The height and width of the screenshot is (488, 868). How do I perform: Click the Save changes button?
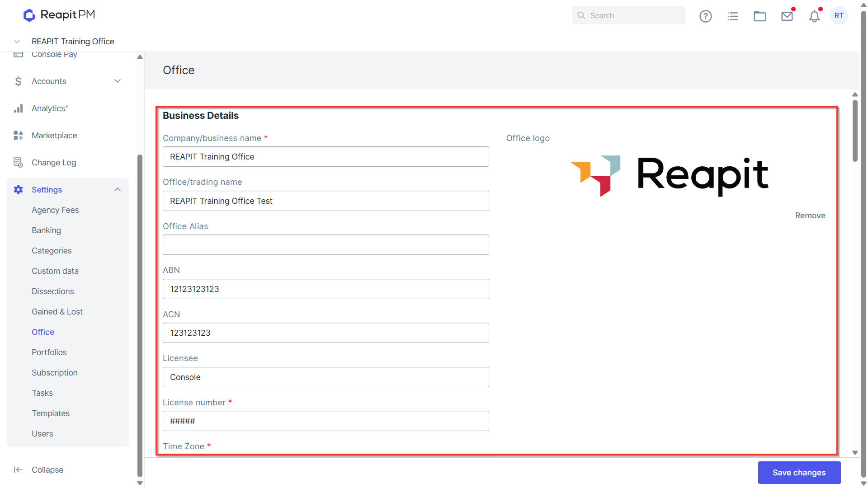click(799, 472)
